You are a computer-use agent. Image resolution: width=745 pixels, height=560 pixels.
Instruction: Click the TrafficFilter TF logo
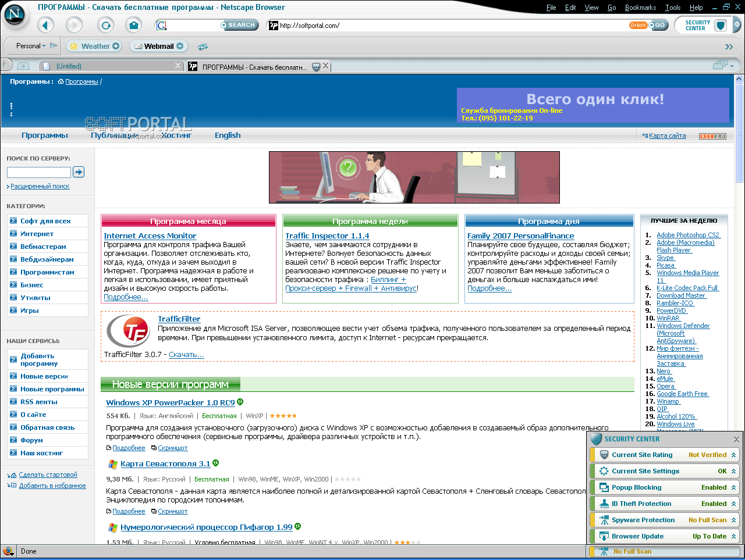pos(129,330)
